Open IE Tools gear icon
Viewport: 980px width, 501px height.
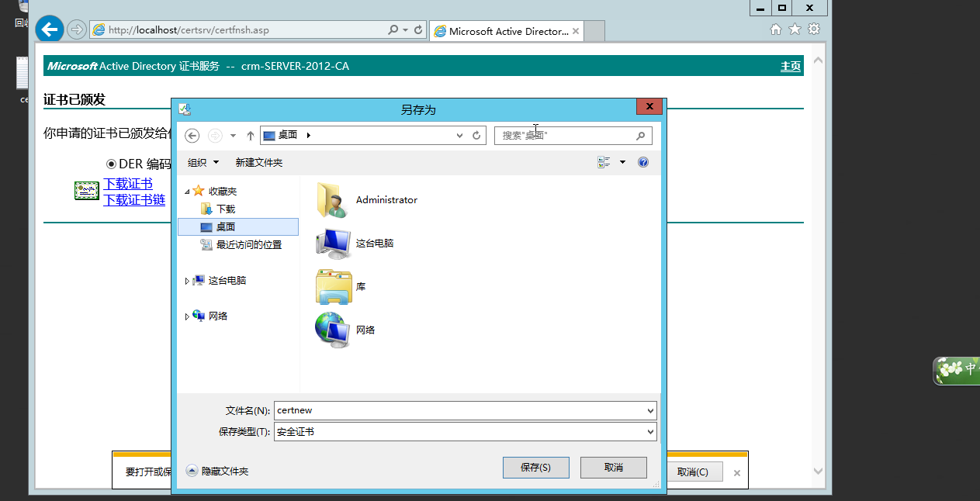814,29
